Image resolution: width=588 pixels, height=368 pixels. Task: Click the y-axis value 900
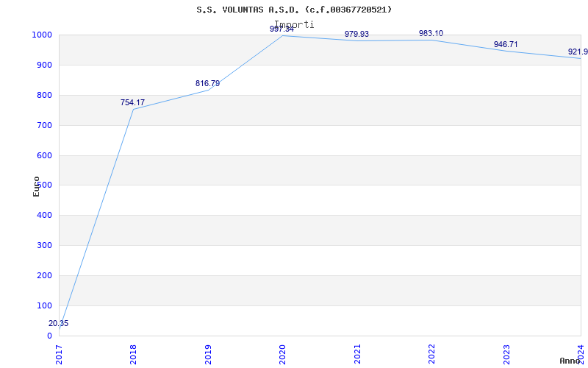tap(44, 65)
